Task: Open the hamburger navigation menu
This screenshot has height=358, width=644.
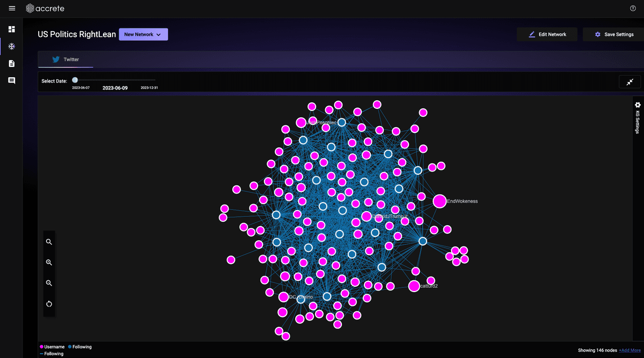Action: pos(12,8)
